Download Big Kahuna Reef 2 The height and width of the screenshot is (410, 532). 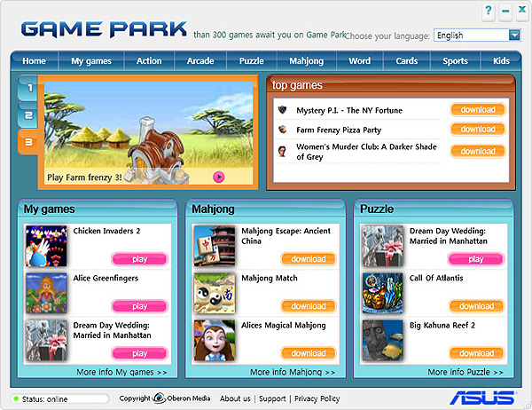(477, 353)
